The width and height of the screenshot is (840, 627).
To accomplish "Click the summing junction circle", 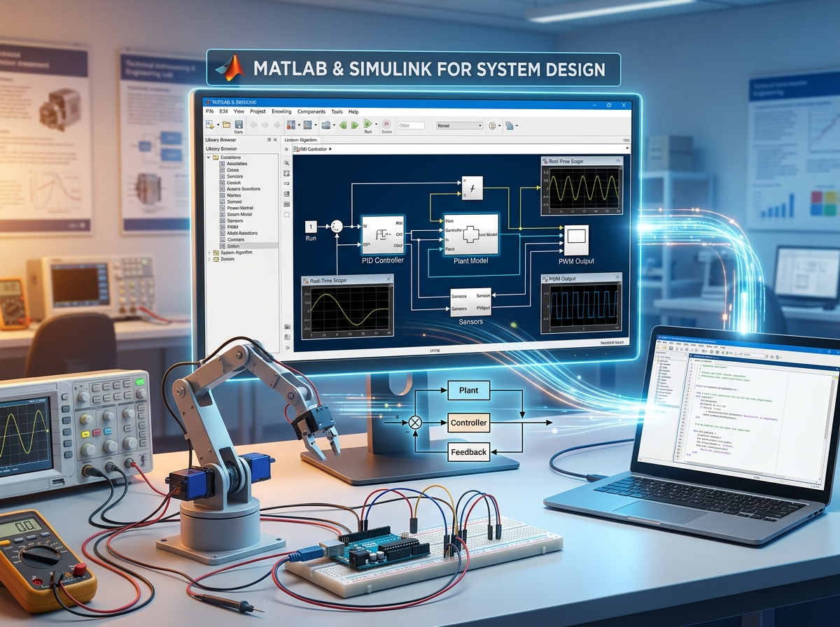I will 337,226.
